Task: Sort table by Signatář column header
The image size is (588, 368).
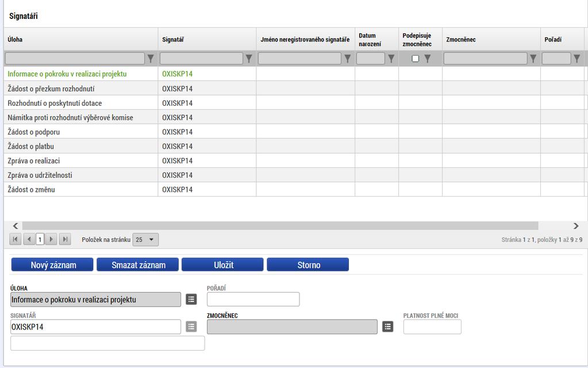Action: pyautogui.click(x=173, y=40)
